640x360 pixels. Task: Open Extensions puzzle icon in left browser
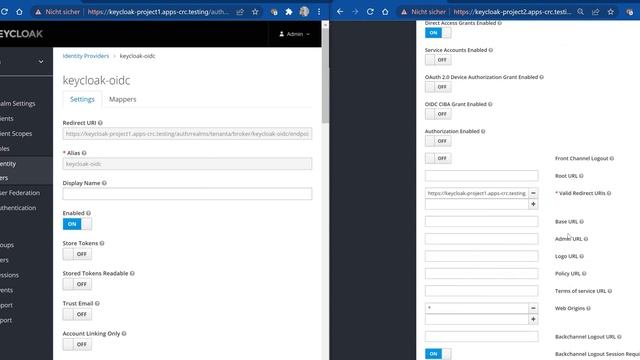(289, 12)
